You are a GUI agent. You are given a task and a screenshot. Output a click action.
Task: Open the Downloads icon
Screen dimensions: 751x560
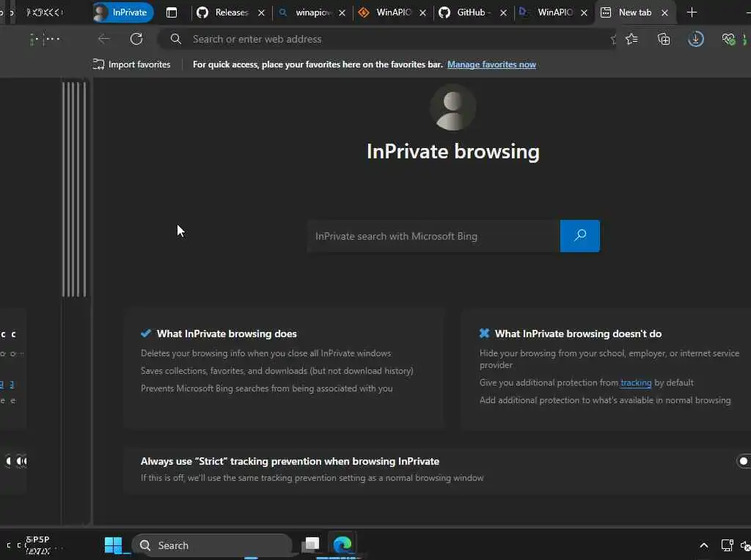point(696,40)
